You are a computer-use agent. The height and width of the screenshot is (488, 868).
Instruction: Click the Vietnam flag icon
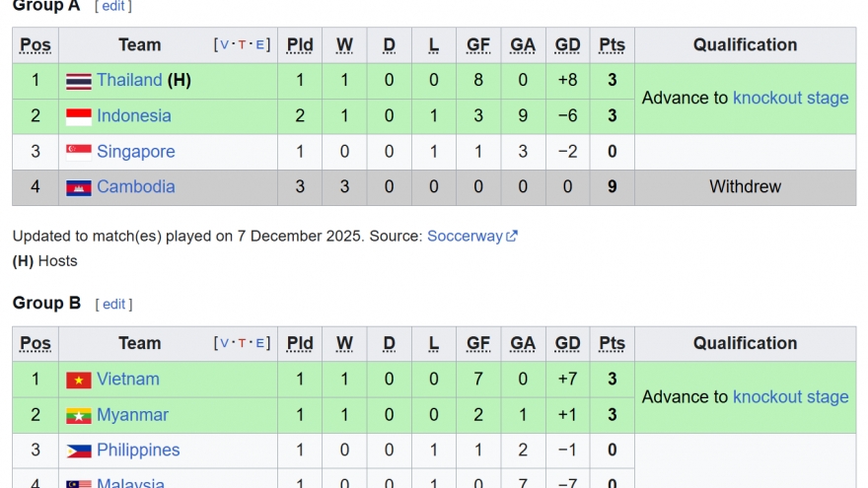click(x=79, y=380)
